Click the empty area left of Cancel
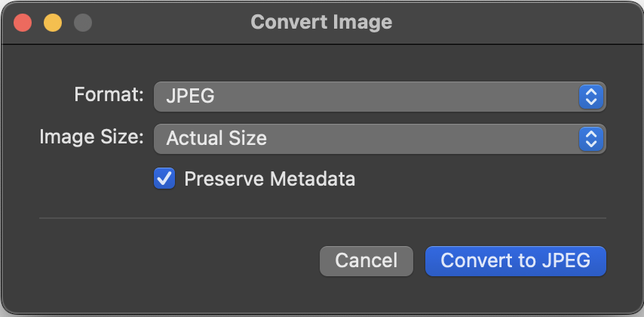 point(176,260)
